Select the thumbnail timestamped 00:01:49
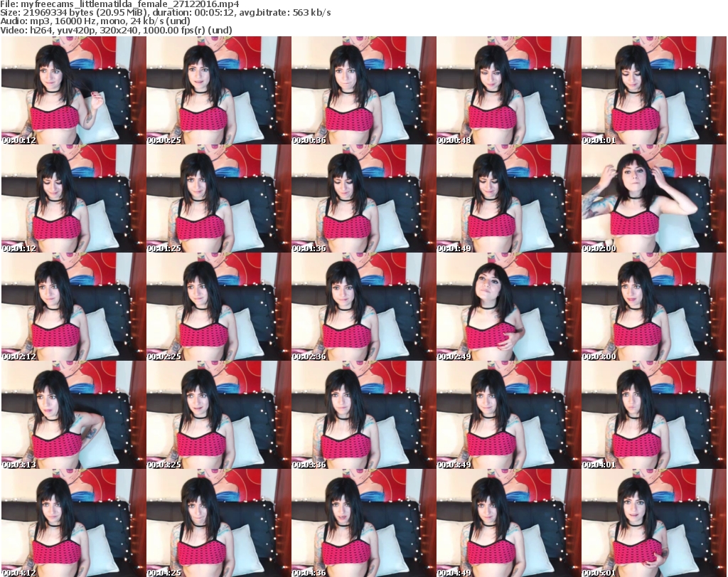Screen dimensions: 728x577 pyautogui.click(x=509, y=198)
